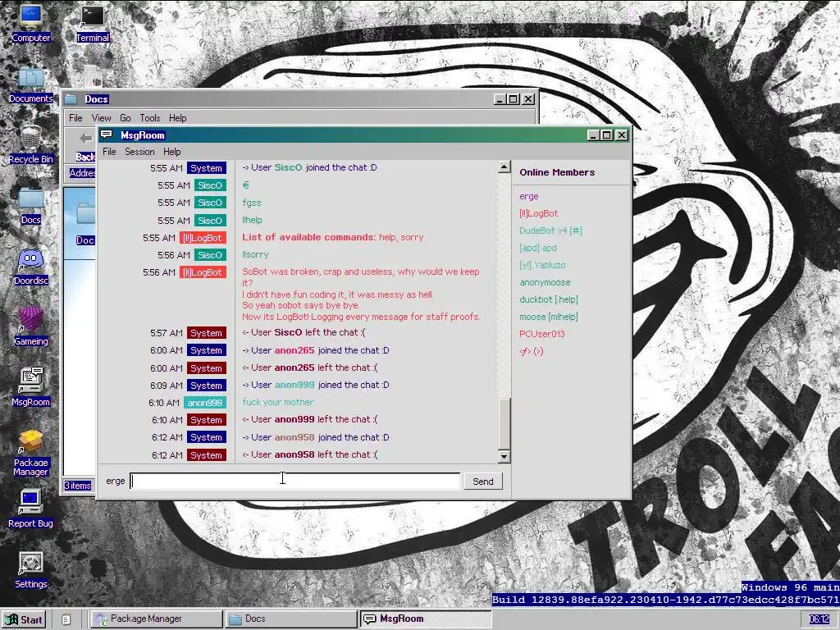Select member [l!]LogBot in Online Members
The image size is (840, 630).
coord(538,213)
